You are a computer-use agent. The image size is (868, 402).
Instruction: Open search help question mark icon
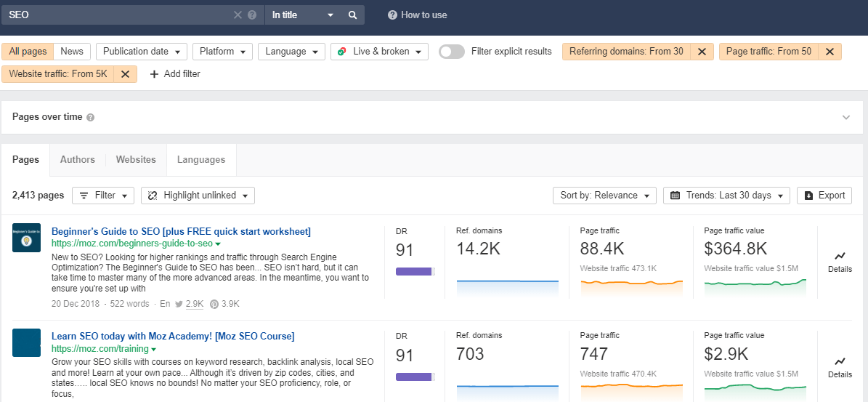click(x=253, y=15)
